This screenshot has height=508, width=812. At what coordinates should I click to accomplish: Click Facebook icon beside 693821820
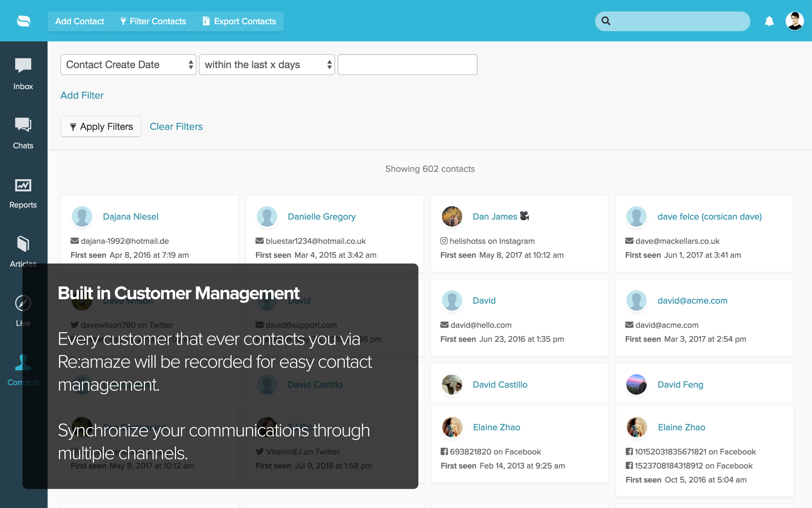pyautogui.click(x=444, y=451)
